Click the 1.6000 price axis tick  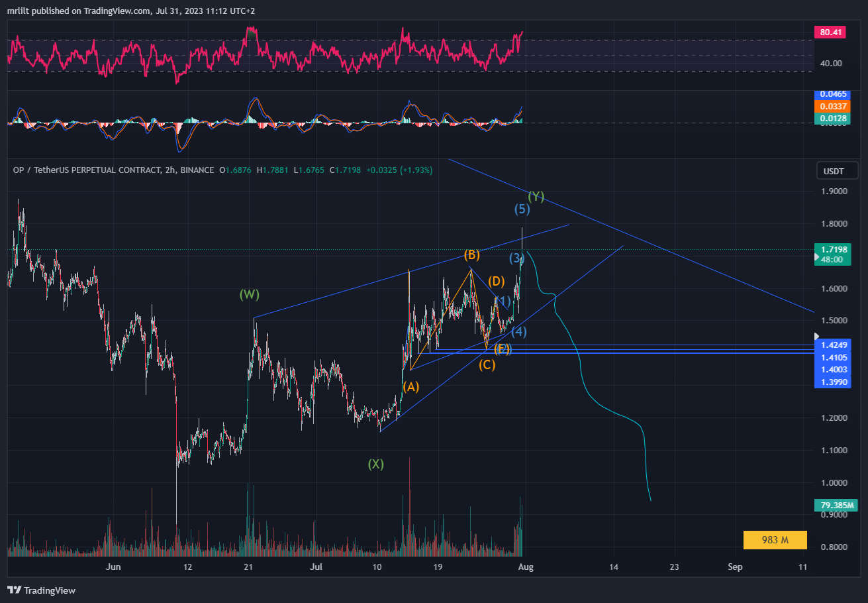833,289
